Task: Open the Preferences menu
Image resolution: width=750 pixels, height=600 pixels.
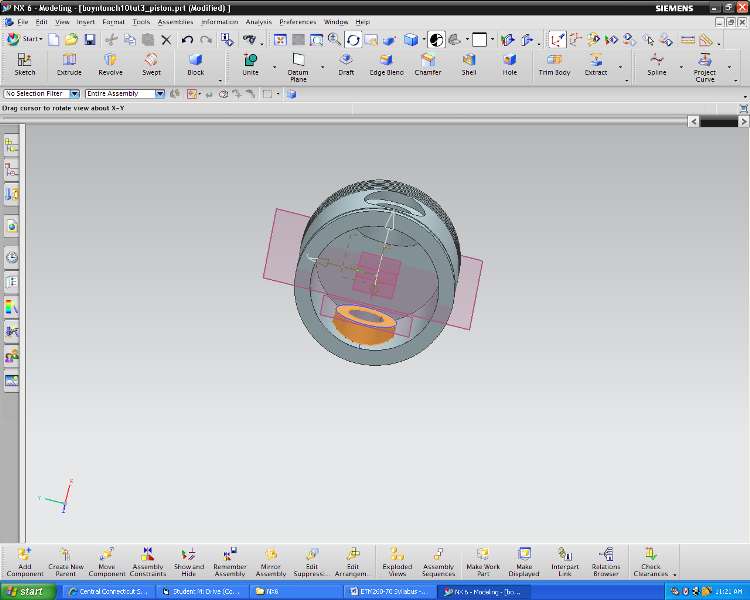Action: [x=297, y=21]
